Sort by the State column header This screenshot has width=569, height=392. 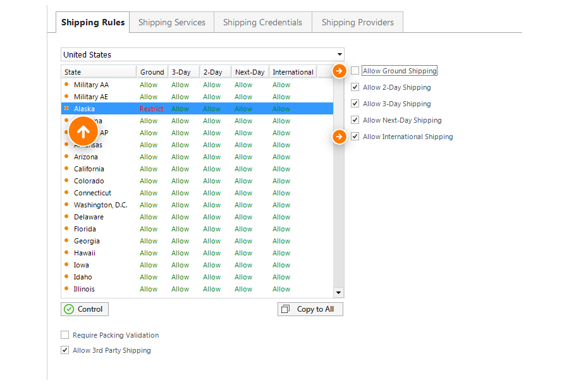pos(99,72)
